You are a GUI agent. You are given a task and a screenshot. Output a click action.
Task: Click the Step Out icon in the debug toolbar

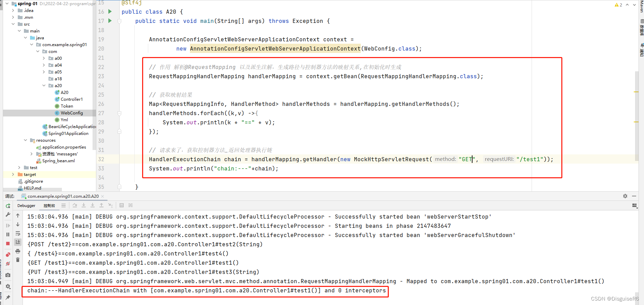[101, 205]
